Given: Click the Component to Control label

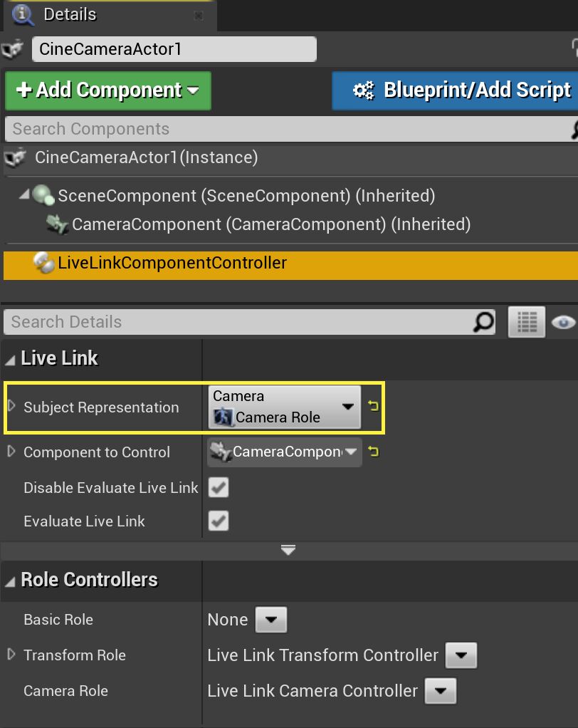Looking at the screenshot, I should tap(97, 452).
